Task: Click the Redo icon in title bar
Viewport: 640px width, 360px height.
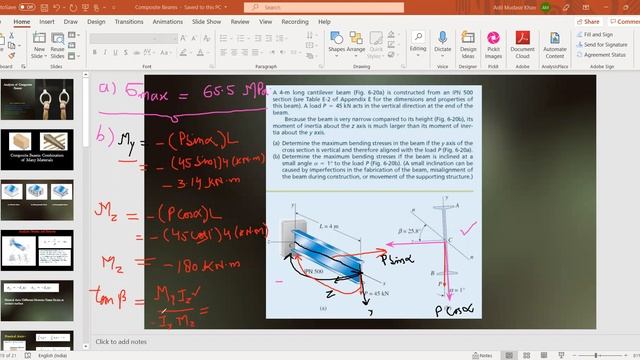Action: click(73, 7)
